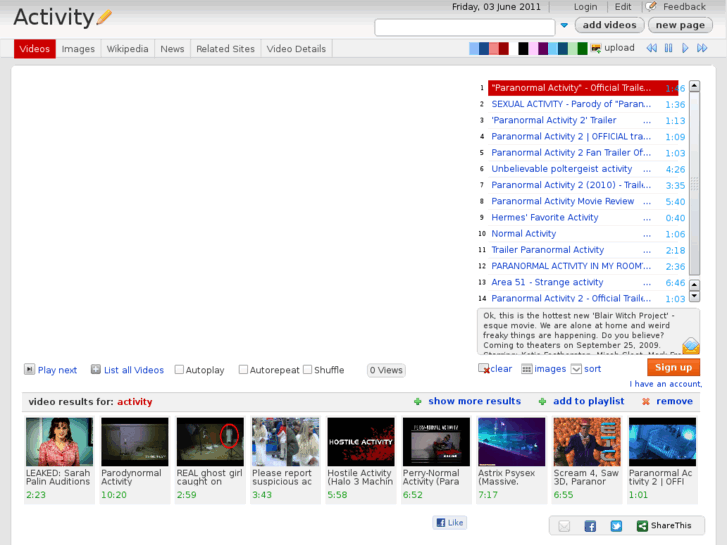Click the I have an account link
This screenshot has width=727, height=545.
point(665,384)
